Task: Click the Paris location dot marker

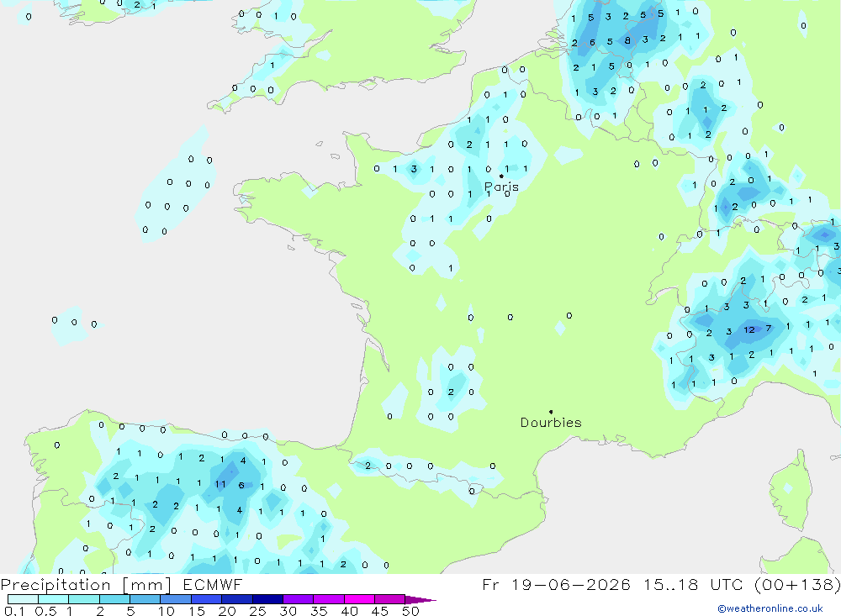Action: point(501,176)
